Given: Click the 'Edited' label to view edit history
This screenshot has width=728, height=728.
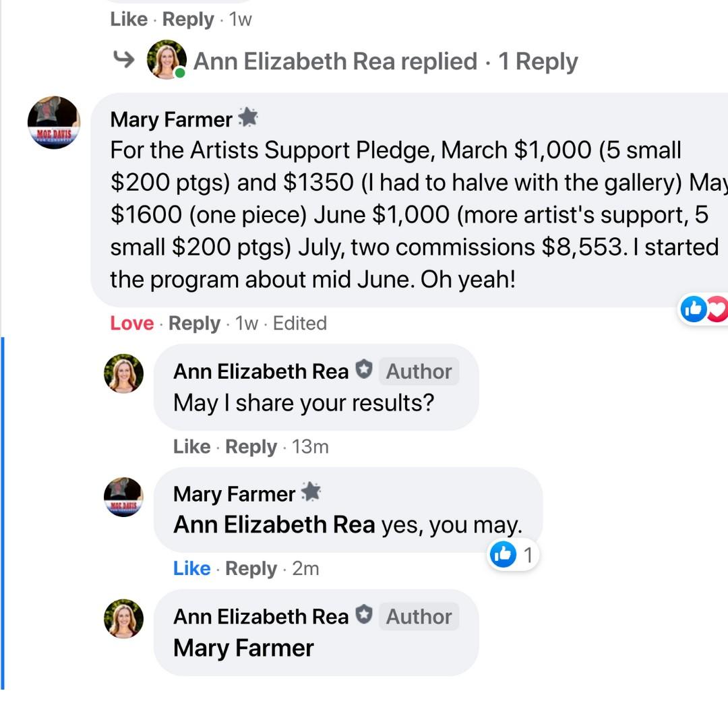Looking at the screenshot, I should coord(300,324).
